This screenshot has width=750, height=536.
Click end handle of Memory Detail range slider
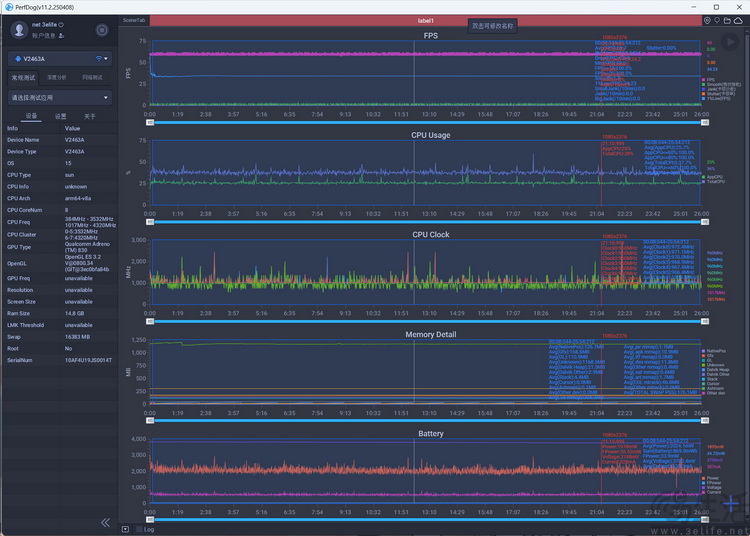point(705,420)
